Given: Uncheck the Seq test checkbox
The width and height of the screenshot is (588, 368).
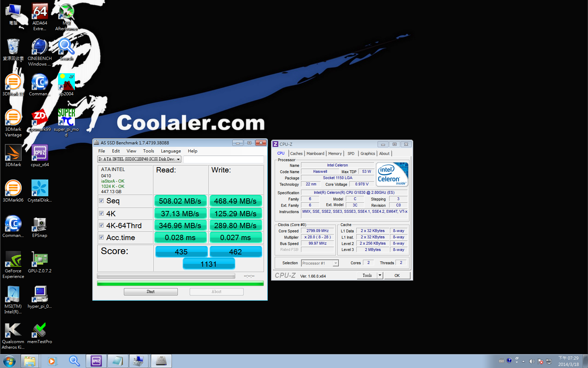Looking at the screenshot, I should coord(101,201).
